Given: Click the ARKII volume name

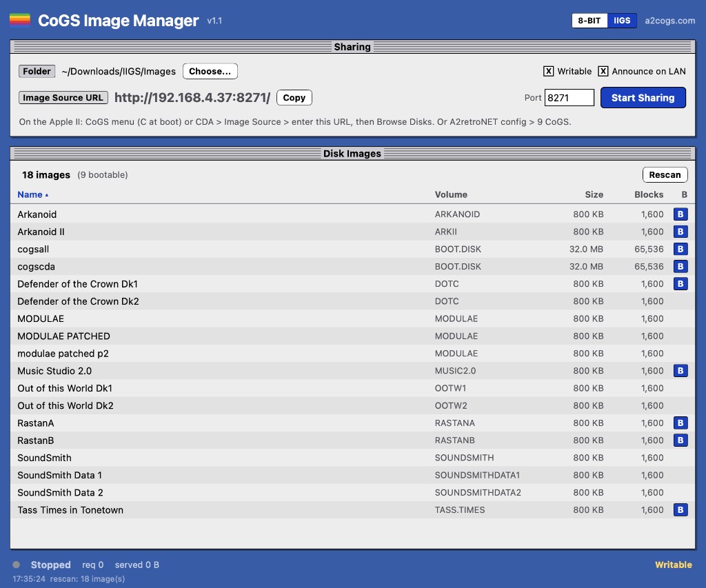Looking at the screenshot, I should [446, 232].
